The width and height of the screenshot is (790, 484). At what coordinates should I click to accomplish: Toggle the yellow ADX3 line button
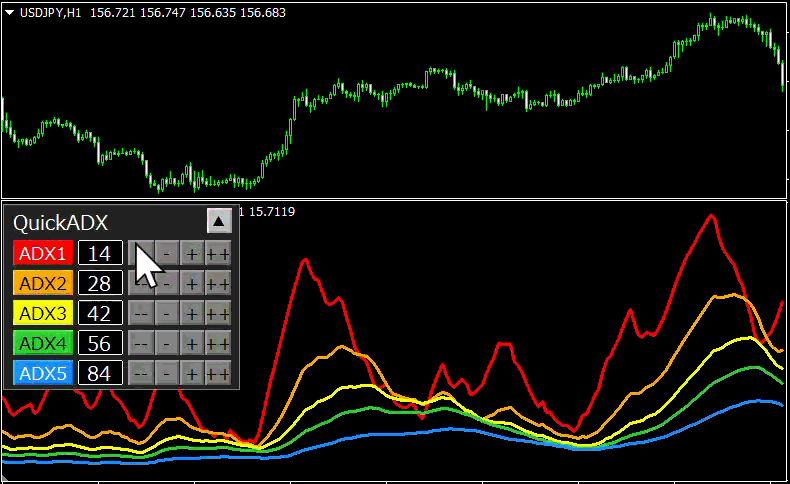click(x=43, y=313)
